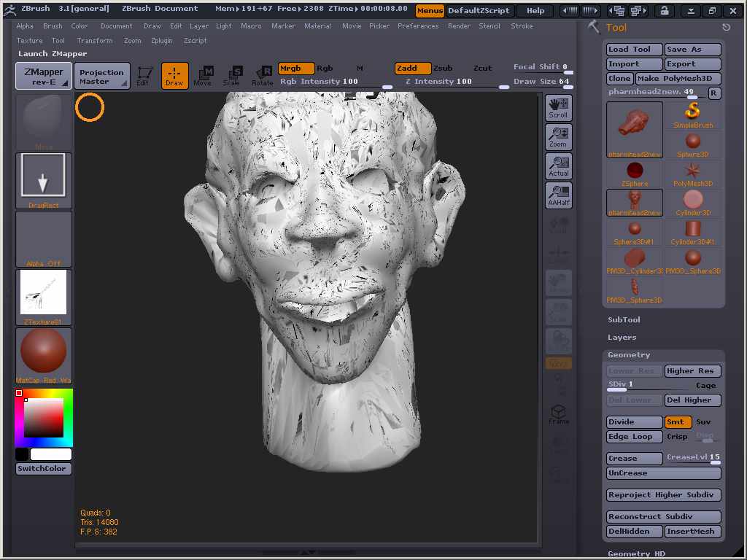This screenshot has width=747, height=560.
Task: Open the Preferences menu
Action: point(418,26)
